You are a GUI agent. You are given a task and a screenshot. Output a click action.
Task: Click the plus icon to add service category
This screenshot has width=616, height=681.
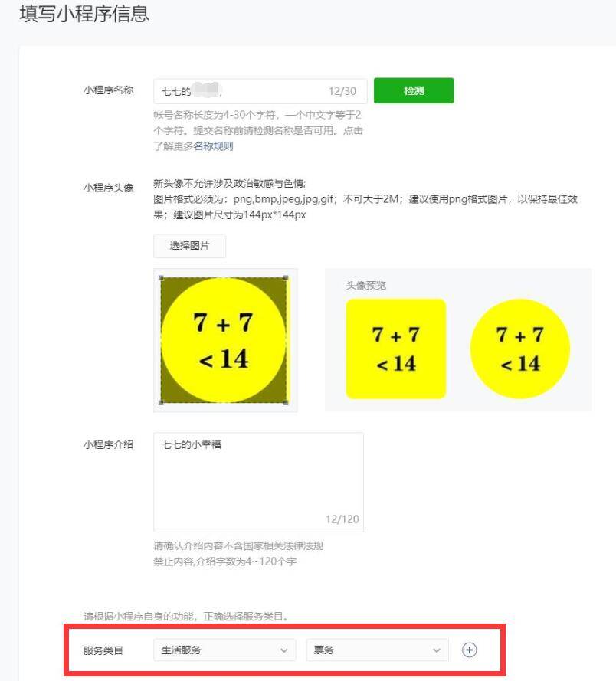[469, 650]
